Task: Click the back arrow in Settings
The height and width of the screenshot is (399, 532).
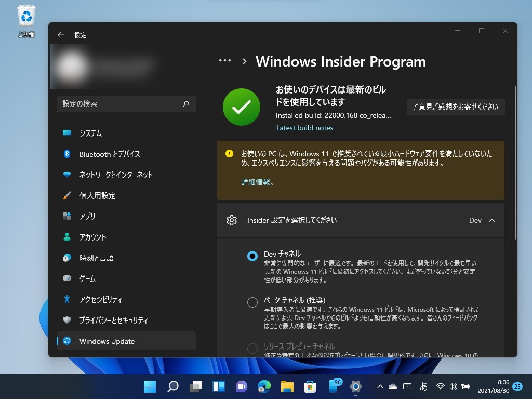Action: [60, 35]
